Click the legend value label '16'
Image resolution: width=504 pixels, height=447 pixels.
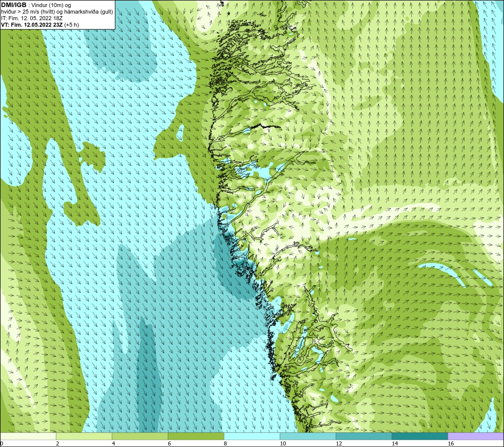click(451, 444)
